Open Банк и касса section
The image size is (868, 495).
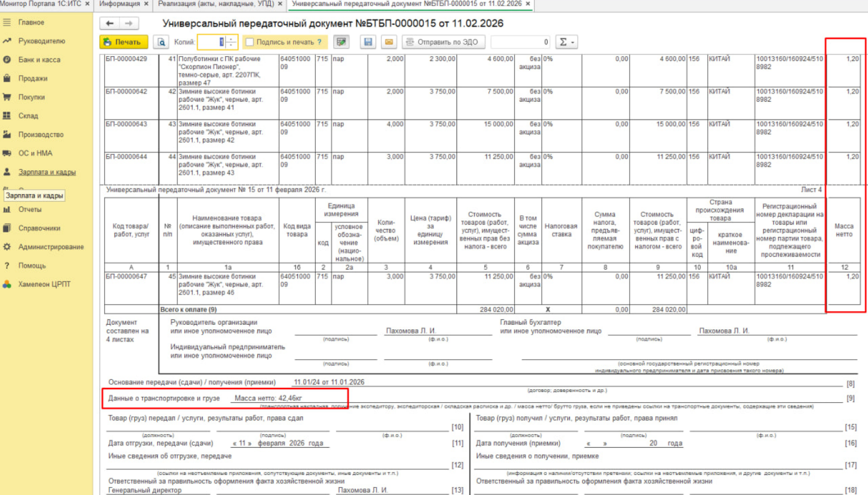[x=39, y=60]
